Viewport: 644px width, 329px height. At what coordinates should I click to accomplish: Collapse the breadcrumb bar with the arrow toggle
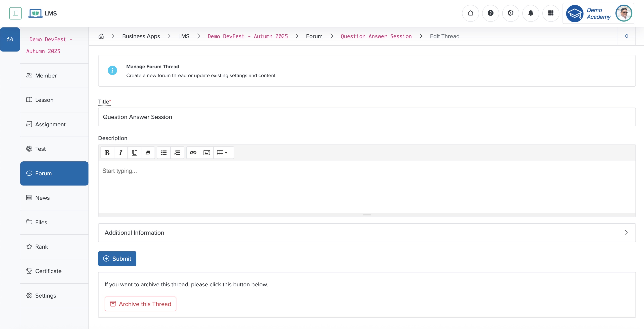click(626, 36)
